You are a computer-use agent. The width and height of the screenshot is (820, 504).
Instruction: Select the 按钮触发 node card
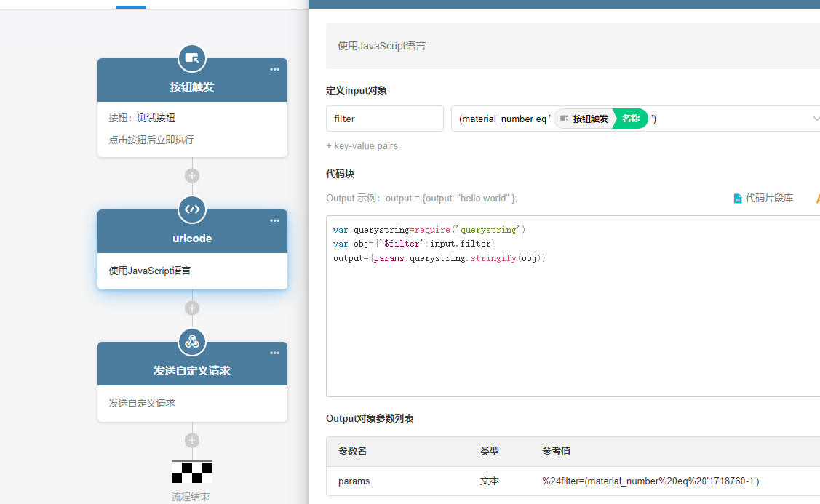192,128
